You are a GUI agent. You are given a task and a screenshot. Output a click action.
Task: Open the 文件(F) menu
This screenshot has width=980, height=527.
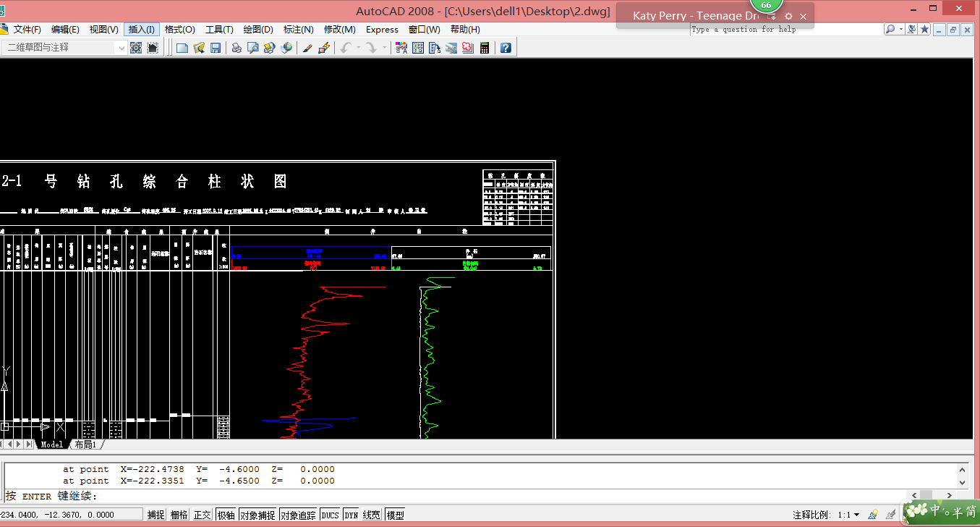(27, 30)
